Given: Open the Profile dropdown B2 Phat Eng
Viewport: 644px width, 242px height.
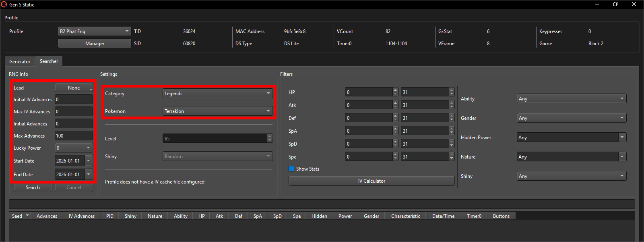Looking at the screenshot, I should 95,31.
